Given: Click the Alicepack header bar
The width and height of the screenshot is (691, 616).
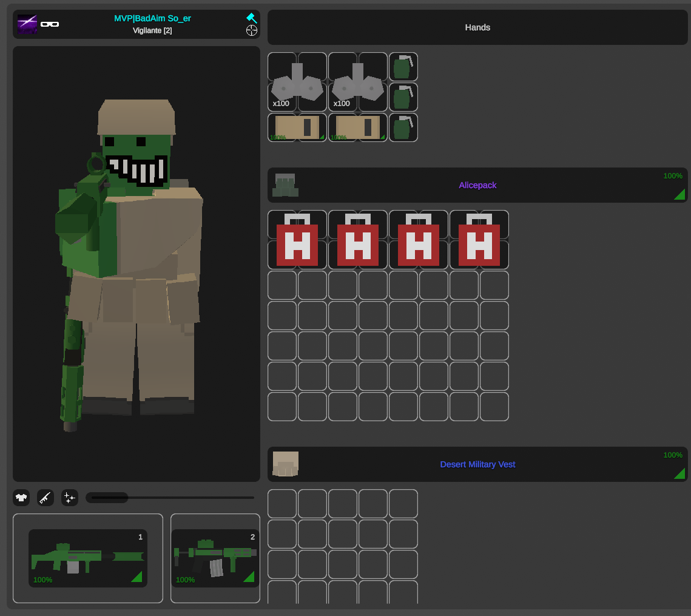Looking at the screenshot, I should 477,185.
